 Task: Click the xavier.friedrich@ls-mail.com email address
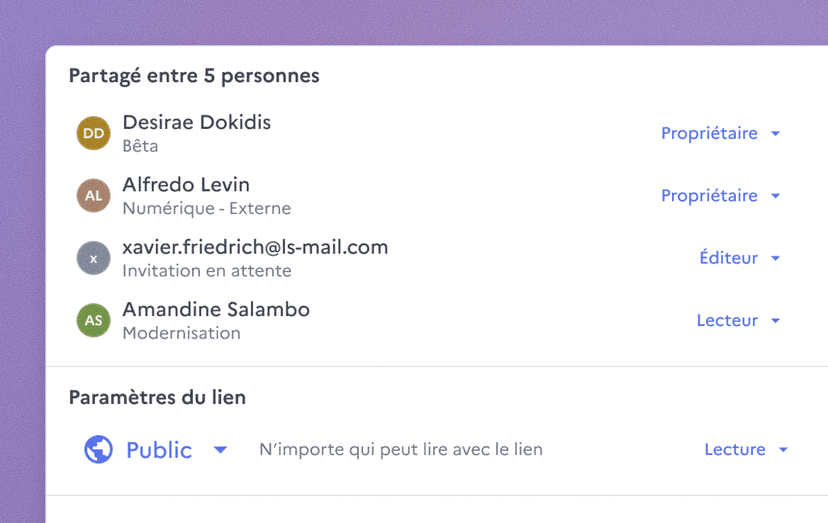coord(255,247)
